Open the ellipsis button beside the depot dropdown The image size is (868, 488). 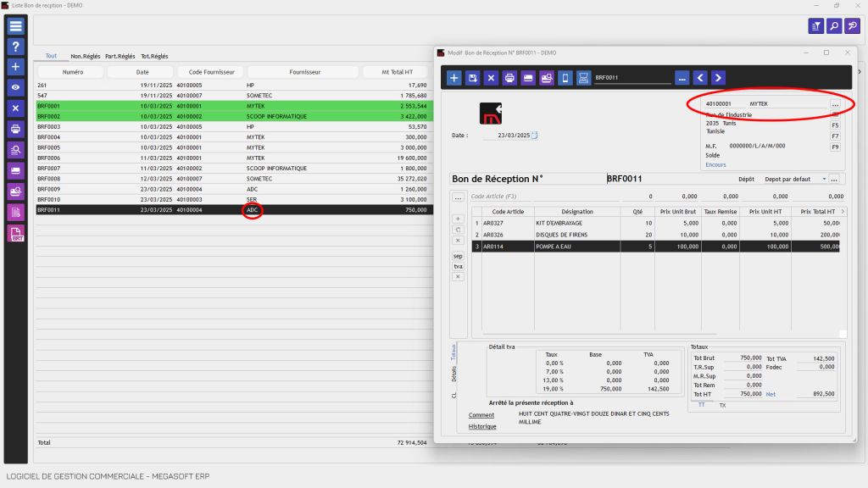[834, 180]
